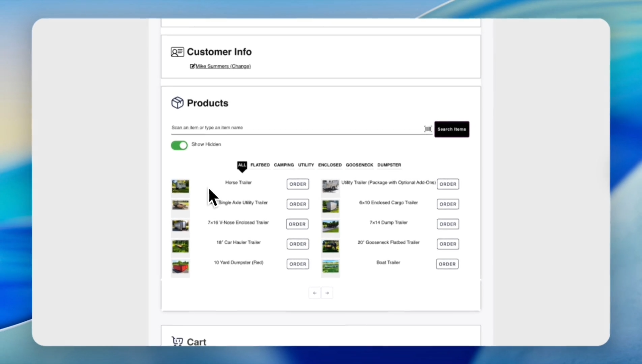Click the Products box icon
Viewport: 642px width, 364px height.
click(x=177, y=103)
